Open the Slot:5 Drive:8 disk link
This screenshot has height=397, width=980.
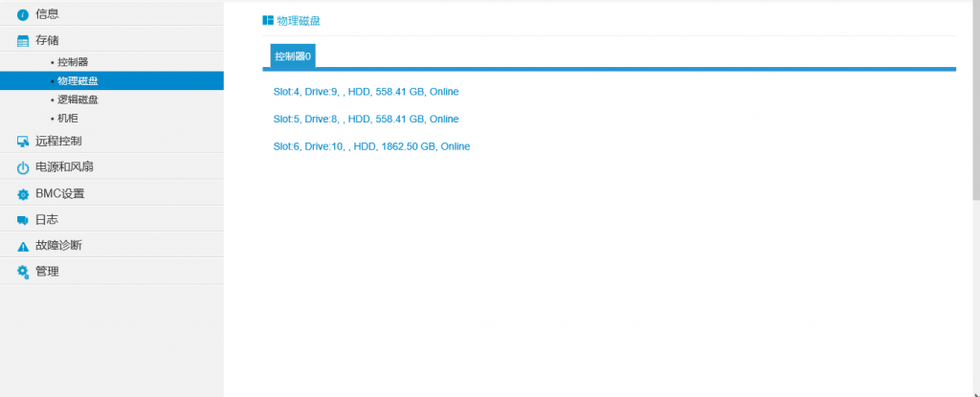[x=366, y=119]
